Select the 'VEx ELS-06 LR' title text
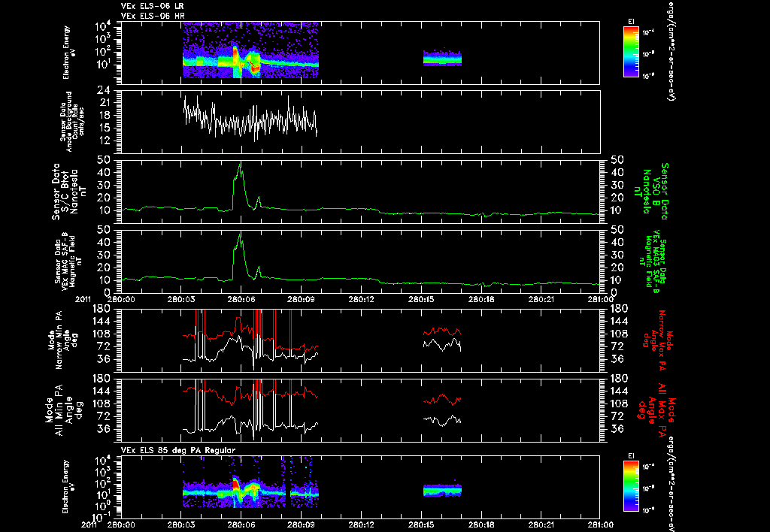Image resolution: width=770 pixels, height=532 pixels. tap(152, 6)
